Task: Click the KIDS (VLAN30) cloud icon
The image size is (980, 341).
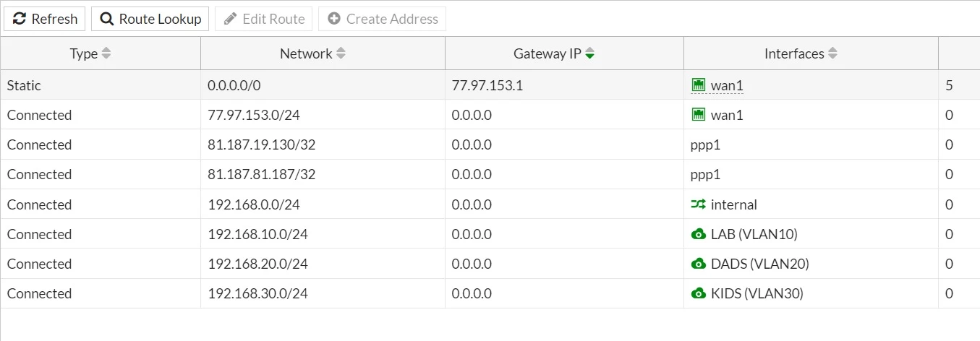Action: click(x=698, y=293)
